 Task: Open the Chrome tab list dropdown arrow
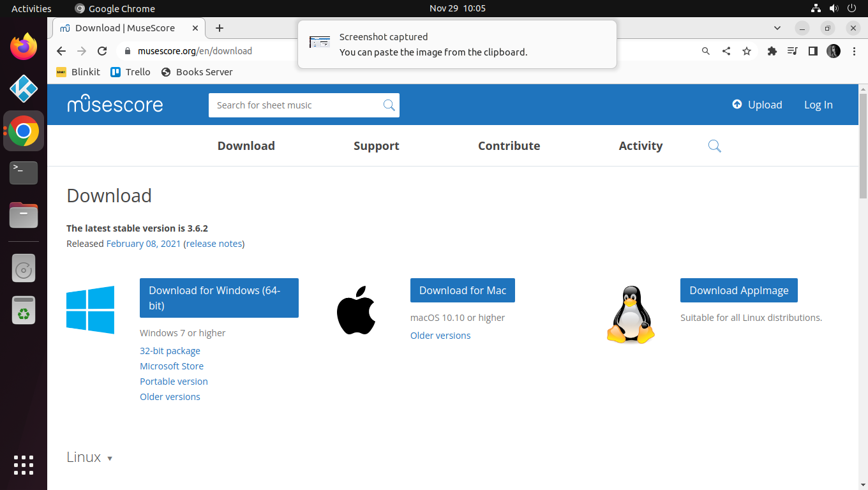coord(777,28)
